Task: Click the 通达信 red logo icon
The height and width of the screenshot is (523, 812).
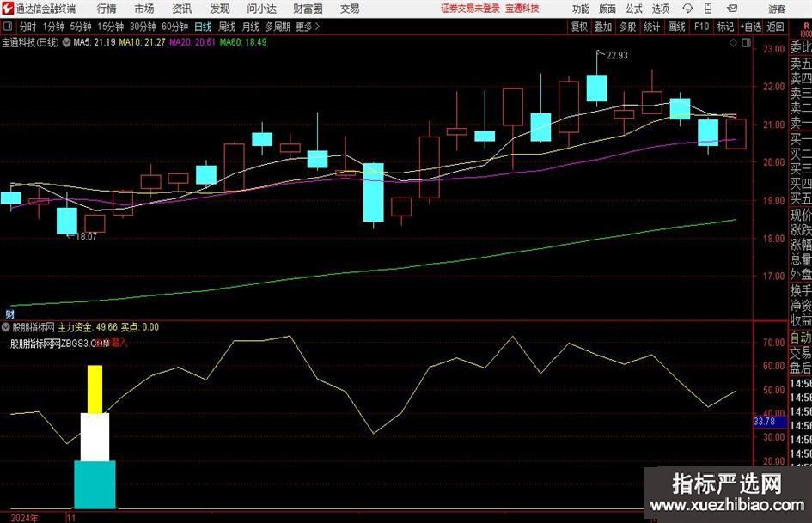Action: (8, 9)
